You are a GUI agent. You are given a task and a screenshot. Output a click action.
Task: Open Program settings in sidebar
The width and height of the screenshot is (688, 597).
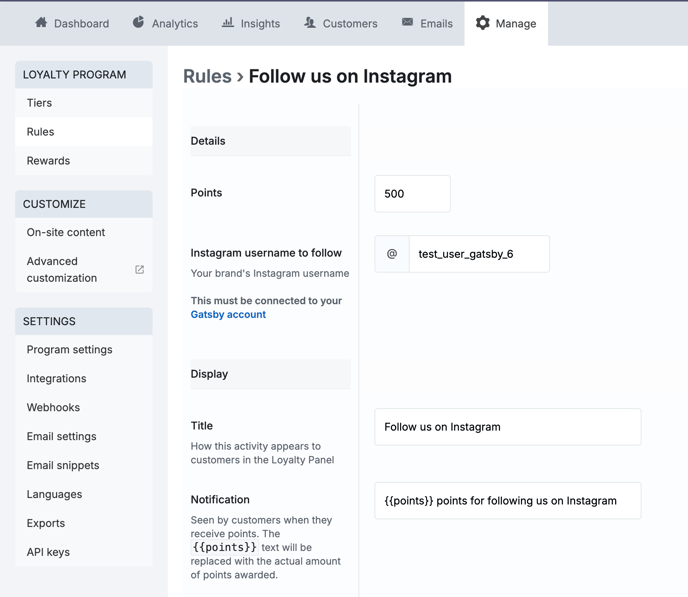tap(84, 350)
